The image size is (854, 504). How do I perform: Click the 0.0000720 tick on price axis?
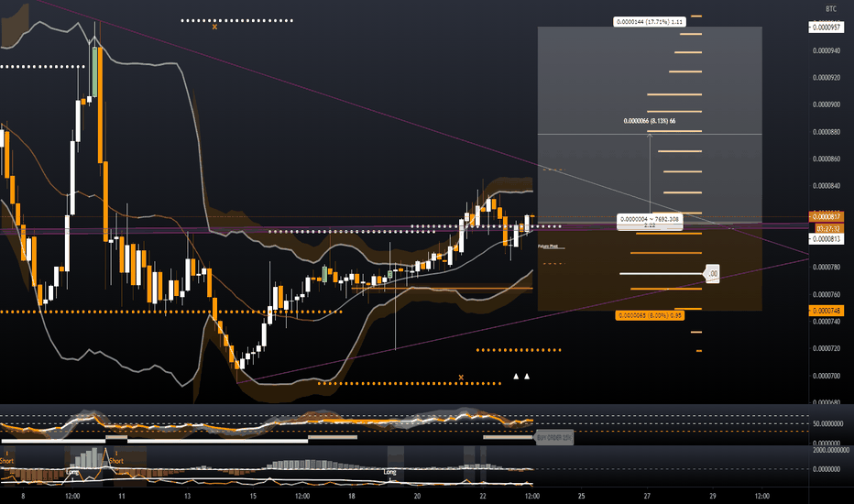click(x=827, y=348)
